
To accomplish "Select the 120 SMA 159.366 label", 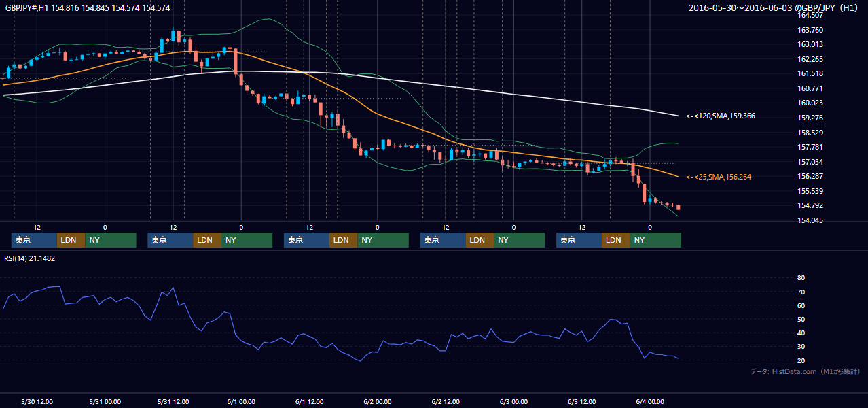I will coord(721,116).
